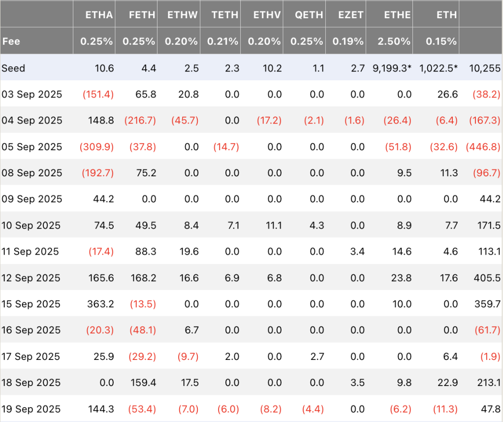Screen dimensions: 504x422
Task: Click the ETHE column header
Action: pyautogui.click(x=397, y=15)
